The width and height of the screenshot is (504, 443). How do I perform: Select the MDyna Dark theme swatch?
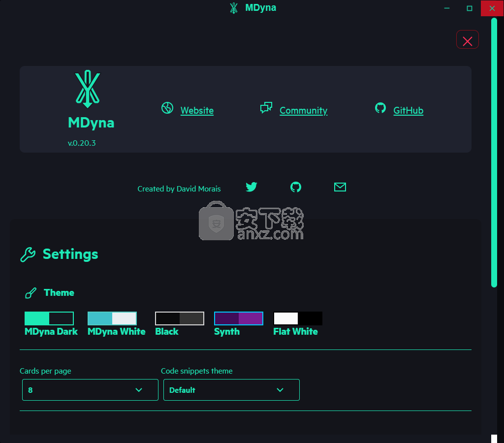click(49, 318)
